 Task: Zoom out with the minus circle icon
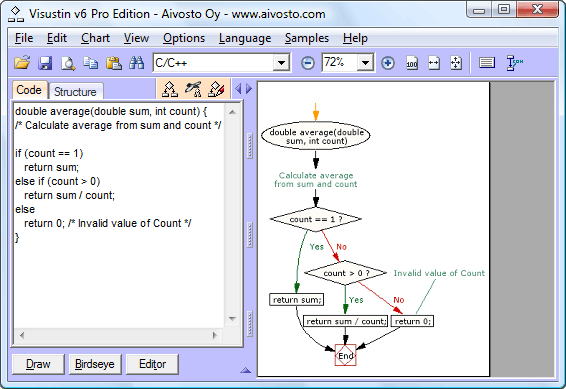308,64
